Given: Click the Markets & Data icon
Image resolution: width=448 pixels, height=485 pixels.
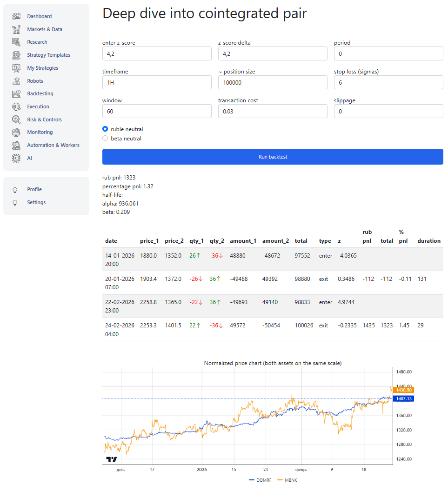Looking at the screenshot, I should tap(16, 29).
